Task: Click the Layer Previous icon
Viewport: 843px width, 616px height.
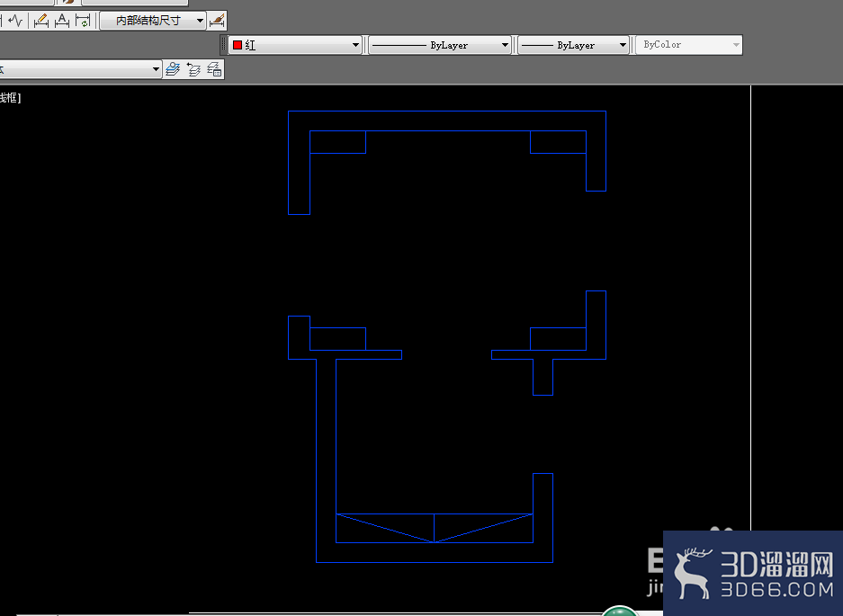Action: pyautogui.click(x=193, y=69)
